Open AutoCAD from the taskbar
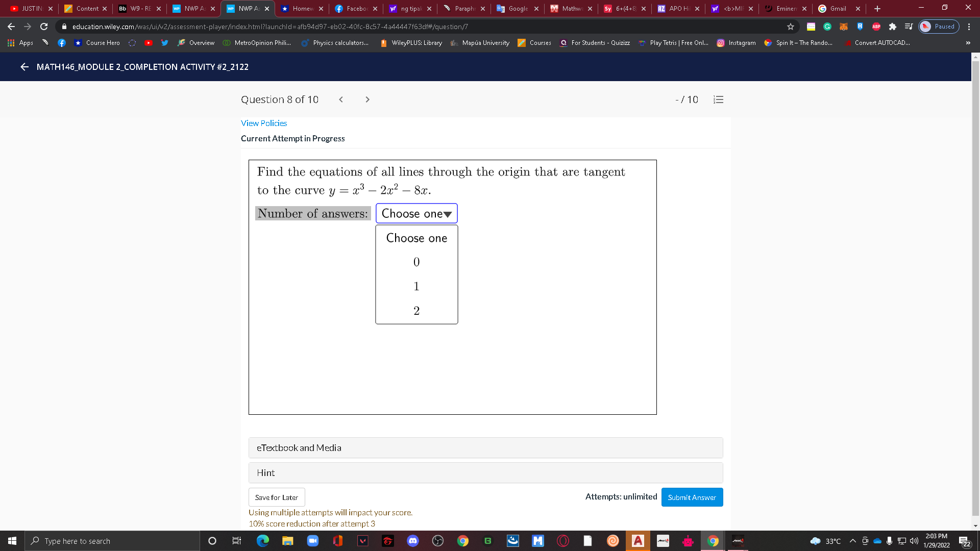Image resolution: width=980 pixels, height=551 pixels. pos(638,541)
